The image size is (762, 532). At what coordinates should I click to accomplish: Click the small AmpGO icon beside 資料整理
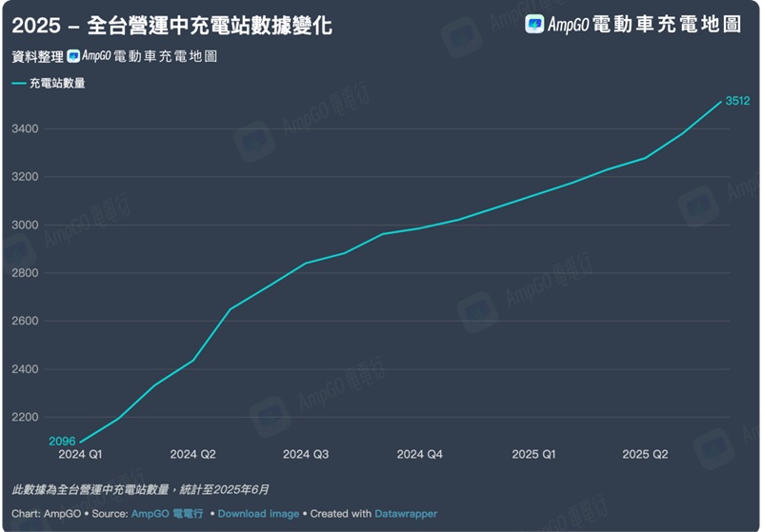(73, 56)
